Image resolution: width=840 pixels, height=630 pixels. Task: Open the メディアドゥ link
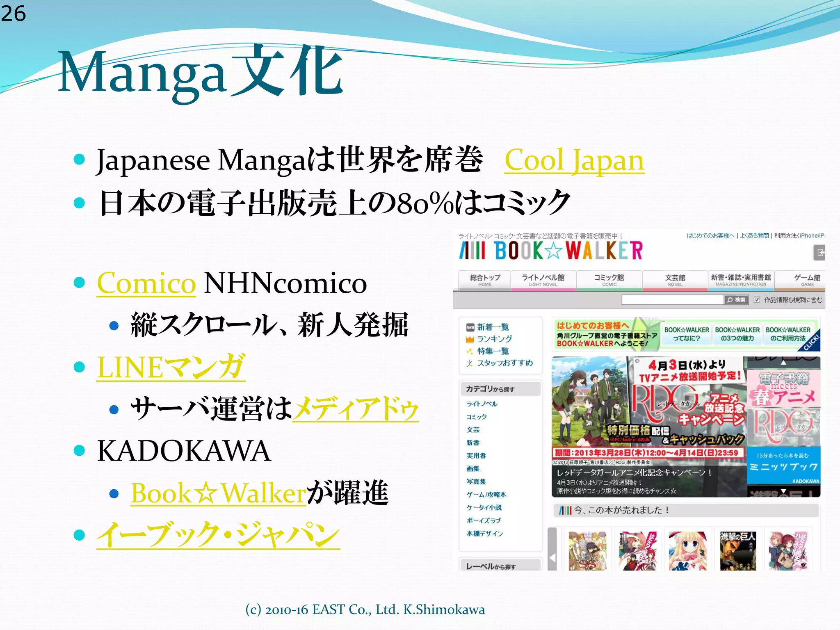pyautogui.click(x=356, y=409)
